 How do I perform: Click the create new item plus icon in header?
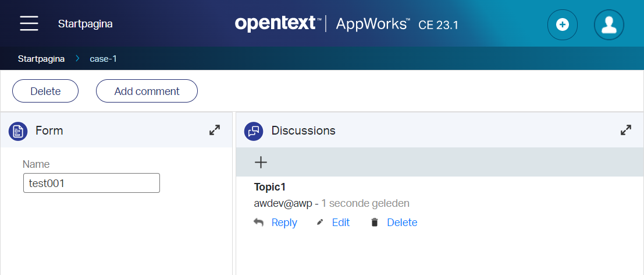coord(562,24)
